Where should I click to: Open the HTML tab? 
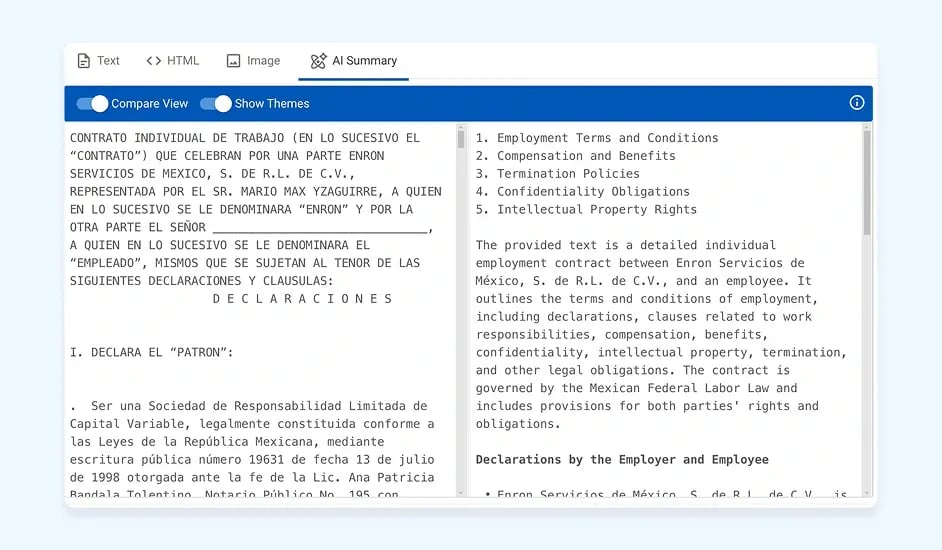pyautogui.click(x=183, y=61)
